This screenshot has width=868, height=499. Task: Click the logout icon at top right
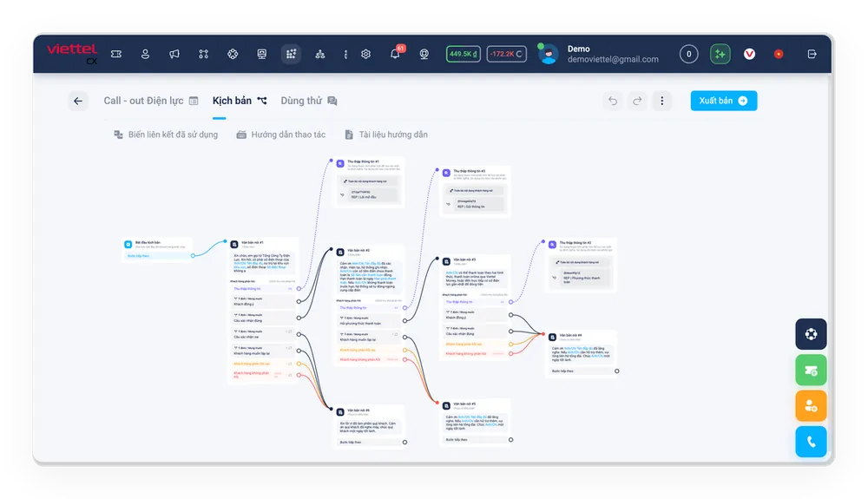pyautogui.click(x=812, y=54)
